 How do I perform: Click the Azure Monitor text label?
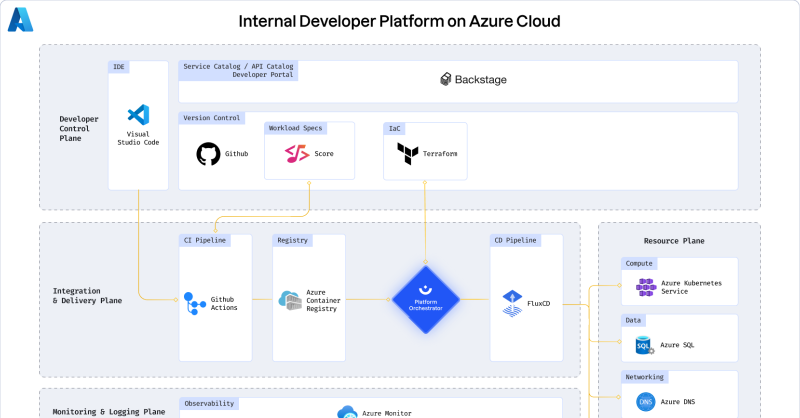coord(387,413)
